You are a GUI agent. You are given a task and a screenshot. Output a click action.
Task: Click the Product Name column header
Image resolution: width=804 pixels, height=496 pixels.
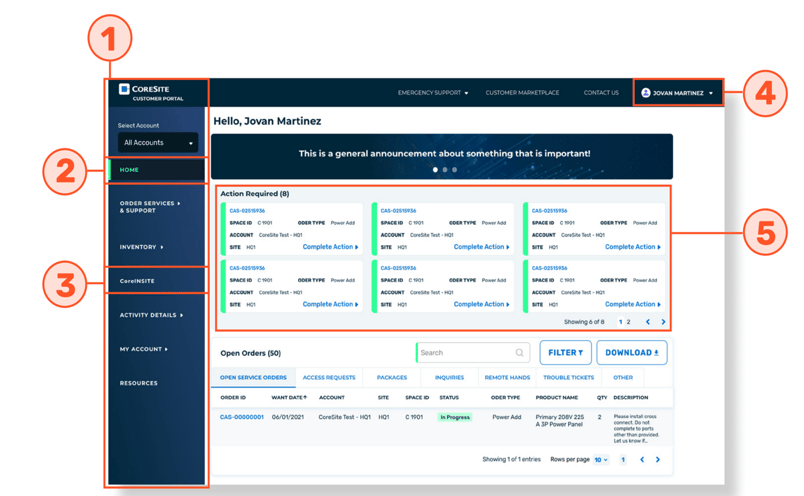[557, 398]
